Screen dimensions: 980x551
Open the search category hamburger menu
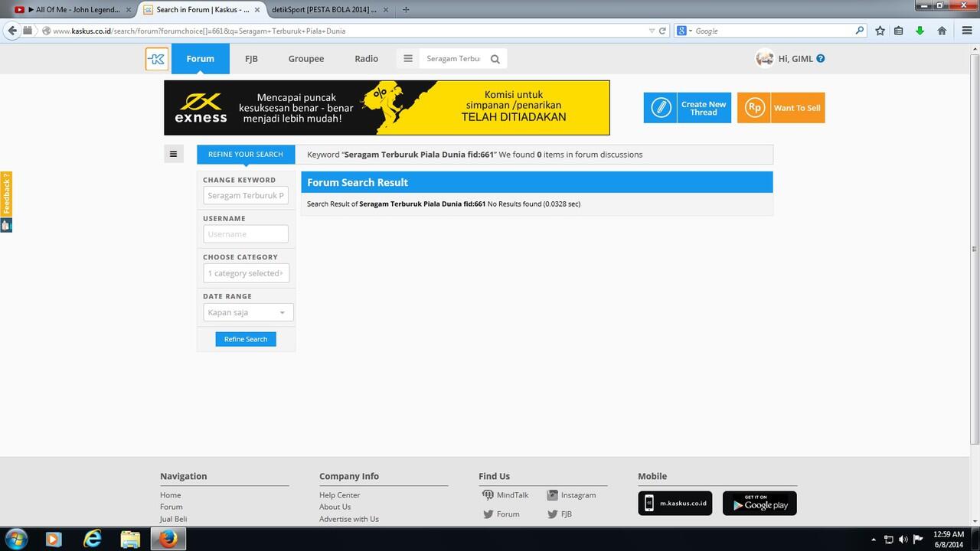point(408,59)
